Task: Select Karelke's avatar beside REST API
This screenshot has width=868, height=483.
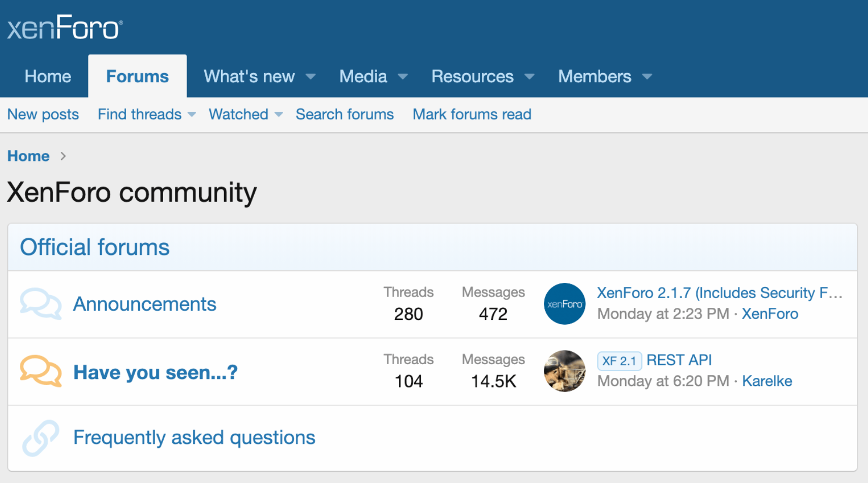Action: click(565, 371)
